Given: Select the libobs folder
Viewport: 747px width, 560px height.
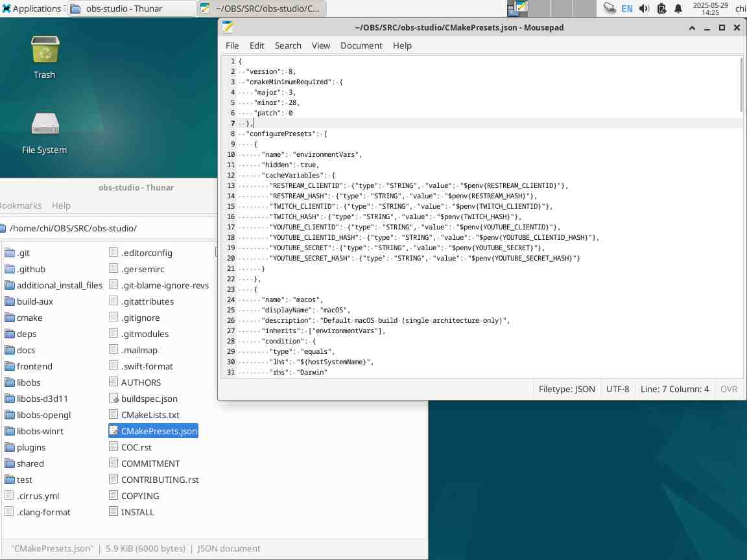Looking at the screenshot, I should click(x=23, y=382).
